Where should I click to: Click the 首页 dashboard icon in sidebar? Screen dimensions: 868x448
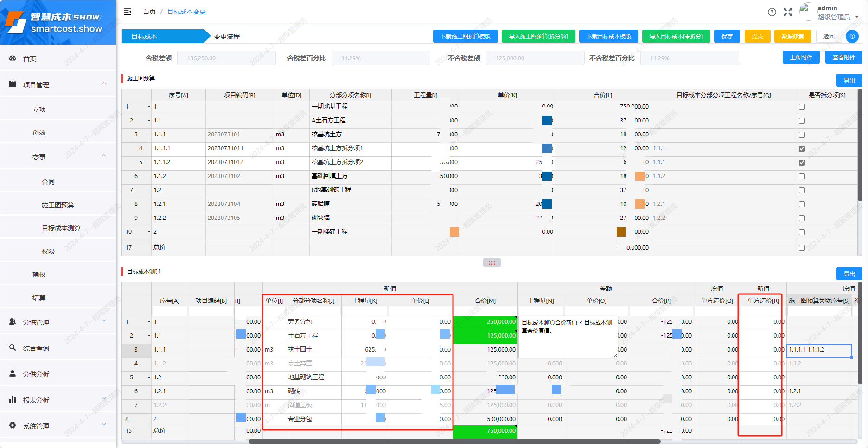[13, 58]
